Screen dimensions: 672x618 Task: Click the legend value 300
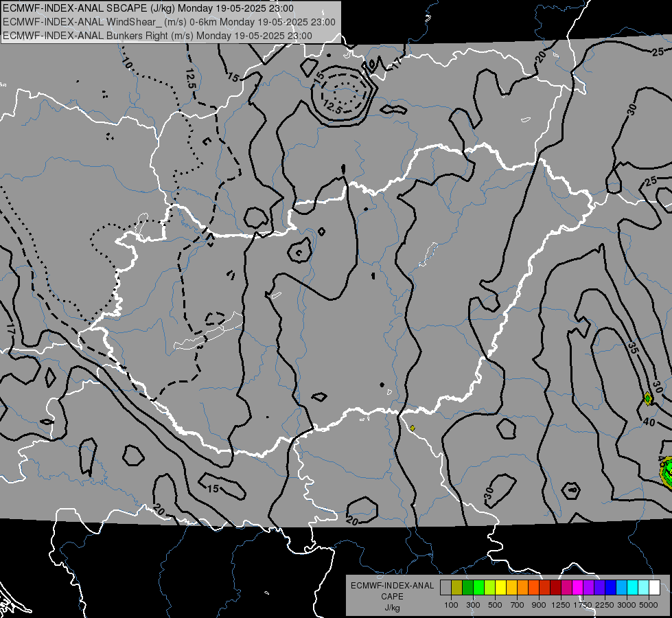click(x=473, y=605)
